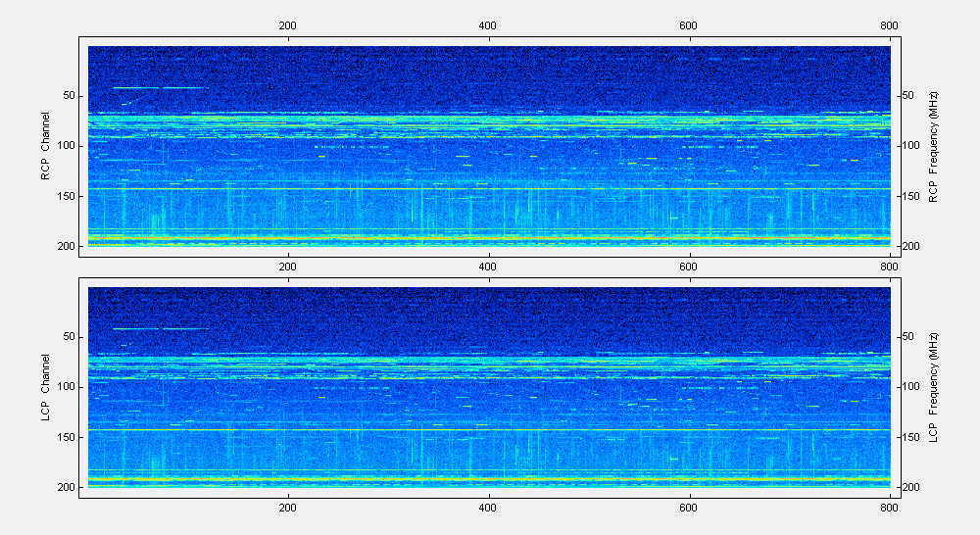This screenshot has height=535, width=980.
Task: Click tick 150 on RCP Channel axis
Action: click(67, 196)
